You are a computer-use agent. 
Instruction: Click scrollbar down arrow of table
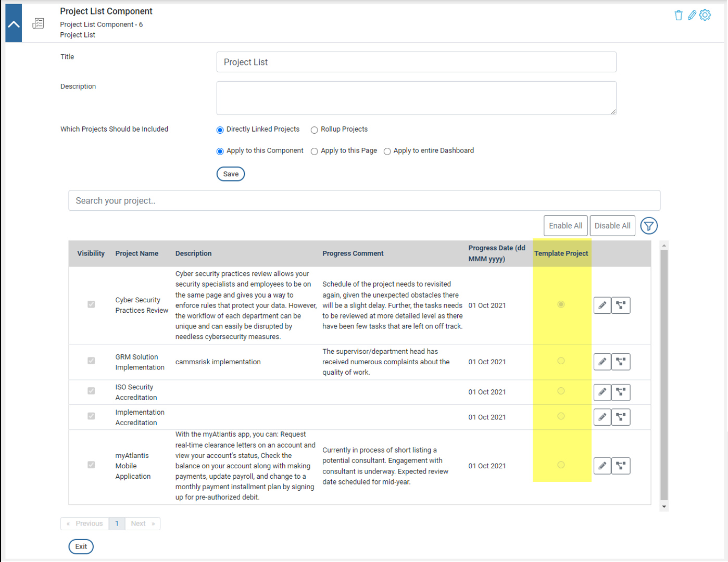[x=664, y=506]
